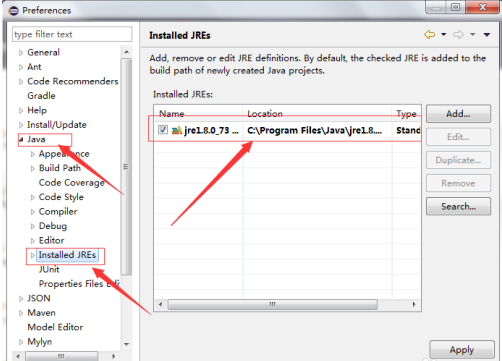This screenshot has height=361, width=502.
Task: Click the JRE table horizontal scrollbar
Action: click(x=273, y=304)
